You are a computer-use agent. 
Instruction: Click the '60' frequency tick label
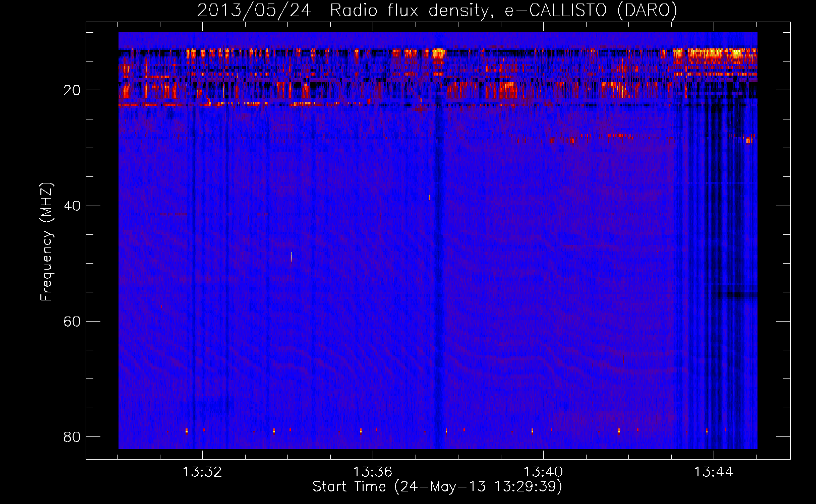click(72, 321)
